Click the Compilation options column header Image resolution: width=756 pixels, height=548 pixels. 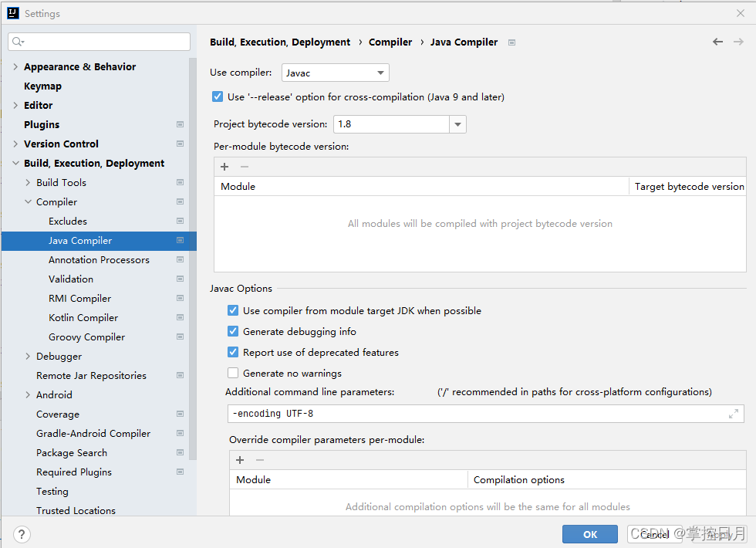point(607,479)
